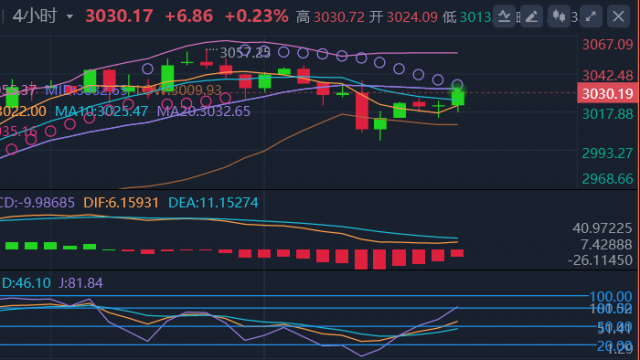
Task: Open the chart indicators icon
Action: click(x=504, y=16)
